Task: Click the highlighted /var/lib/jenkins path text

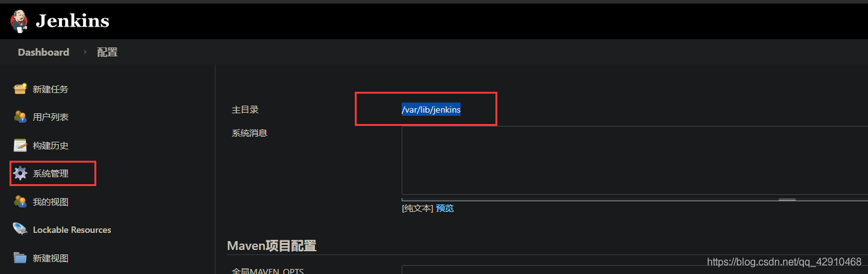Action: click(431, 109)
